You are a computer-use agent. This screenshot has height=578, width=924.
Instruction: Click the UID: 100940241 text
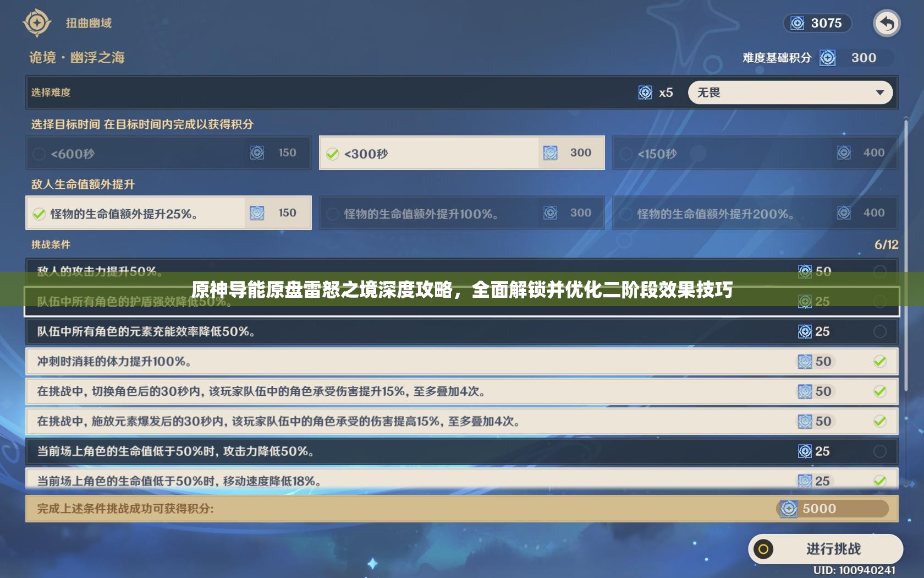coord(854,570)
